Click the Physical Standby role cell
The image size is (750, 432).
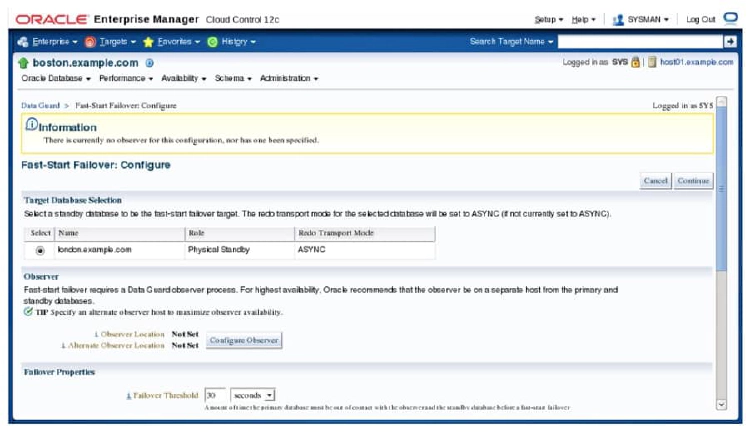pos(240,250)
